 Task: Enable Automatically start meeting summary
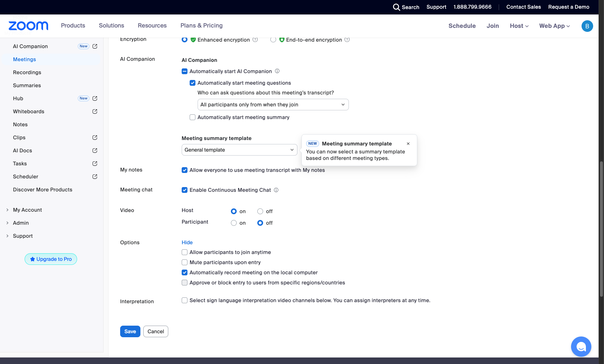click(x=193, y=117)
